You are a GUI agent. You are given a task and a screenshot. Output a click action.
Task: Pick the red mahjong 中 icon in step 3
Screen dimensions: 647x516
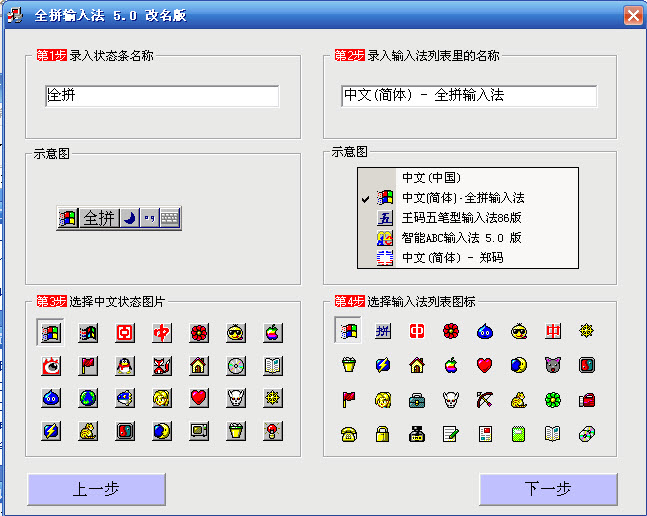tap(162, 332)
